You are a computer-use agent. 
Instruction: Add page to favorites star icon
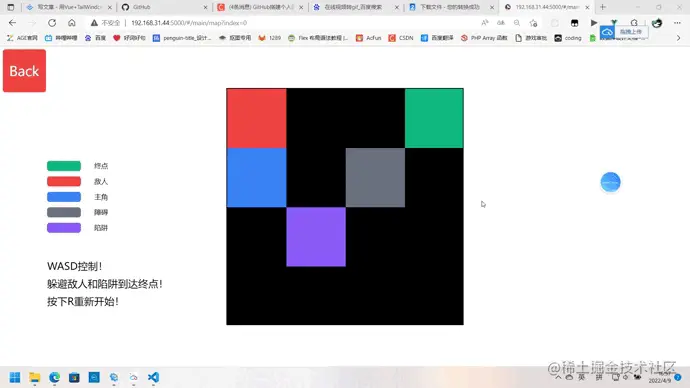533,23
